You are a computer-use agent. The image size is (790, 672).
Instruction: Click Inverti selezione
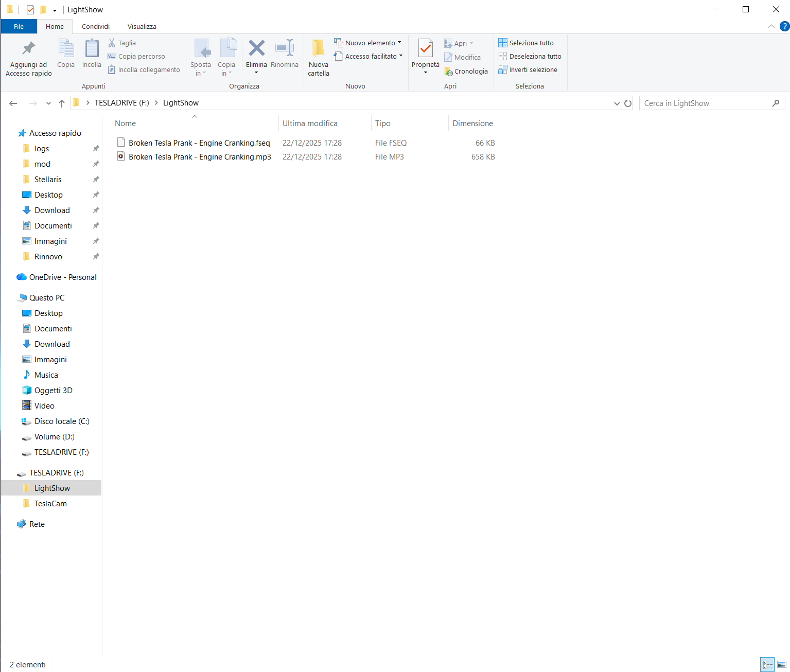528,70
